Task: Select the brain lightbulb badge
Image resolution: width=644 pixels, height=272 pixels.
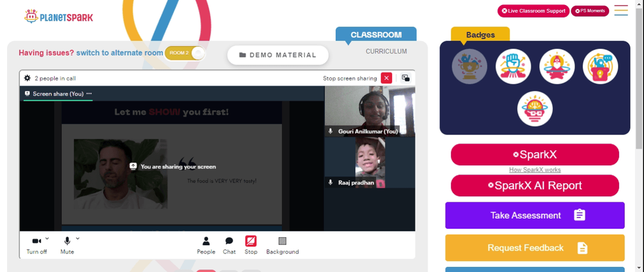Action: click(535, 109)
